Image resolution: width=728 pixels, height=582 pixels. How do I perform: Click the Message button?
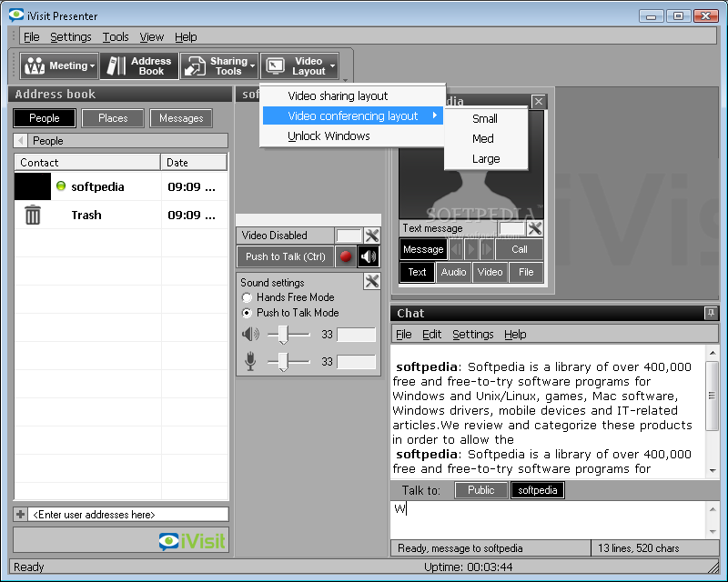(423, 249)
